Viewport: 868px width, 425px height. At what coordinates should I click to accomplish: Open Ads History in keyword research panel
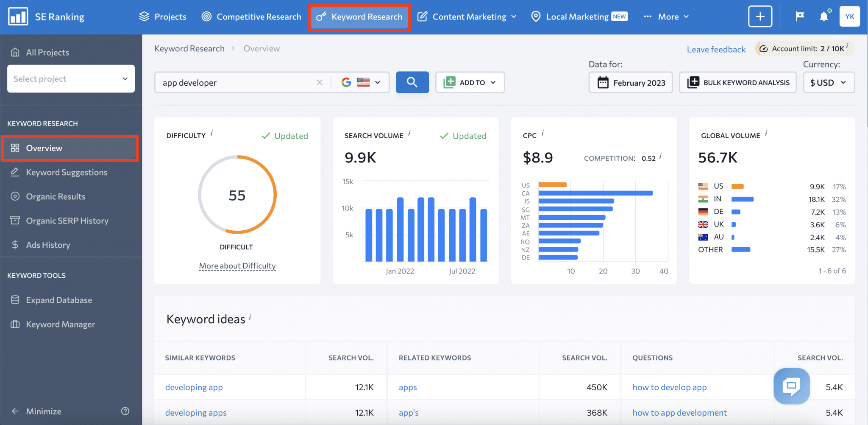pos(48,245)
